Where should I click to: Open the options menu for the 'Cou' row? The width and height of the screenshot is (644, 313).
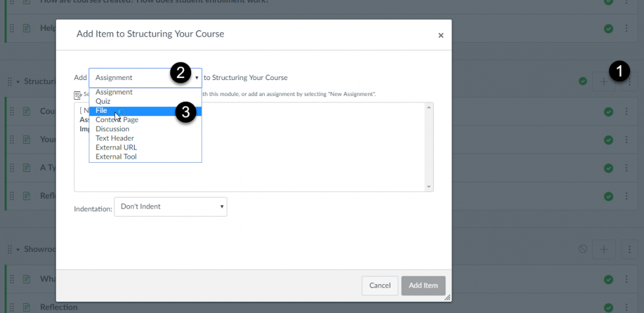coord(626,111)
